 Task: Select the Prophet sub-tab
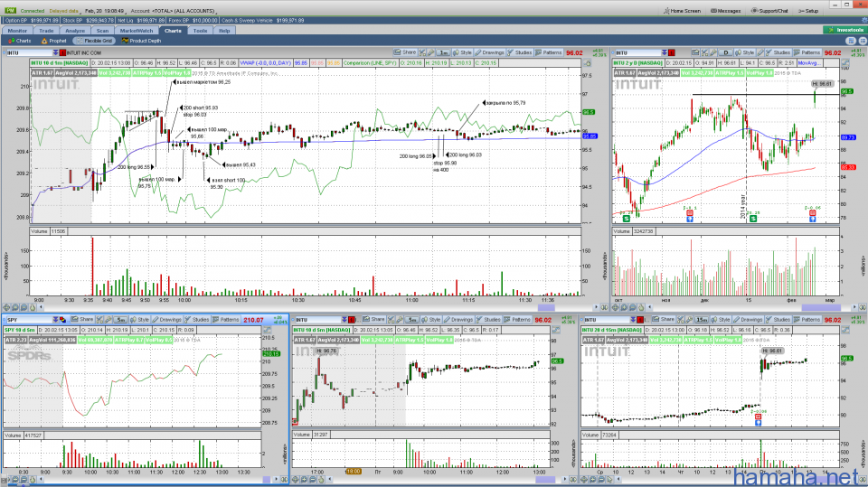coord(54,41)
